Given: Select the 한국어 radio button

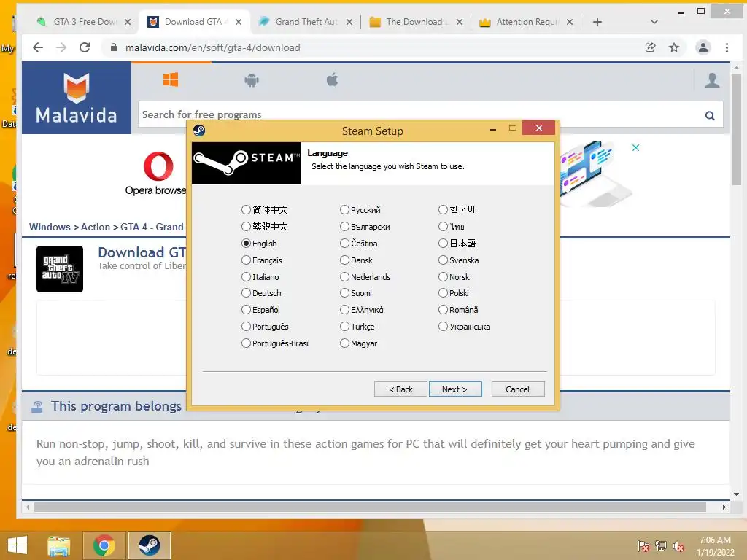Looking at the screenshot, I should [443, 209].
